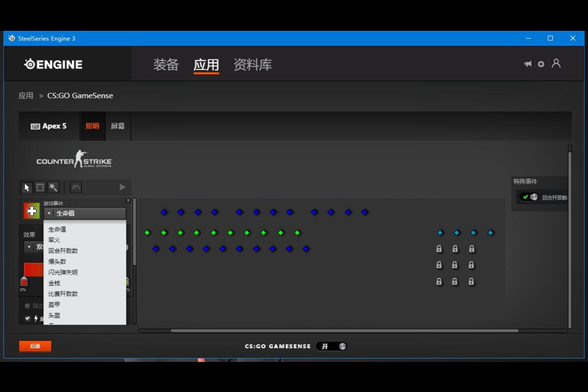Image resolution: width=588 pixels, height=392 pixels.
Task: Switch to the 装备 tab
Action: click(166, 65)
